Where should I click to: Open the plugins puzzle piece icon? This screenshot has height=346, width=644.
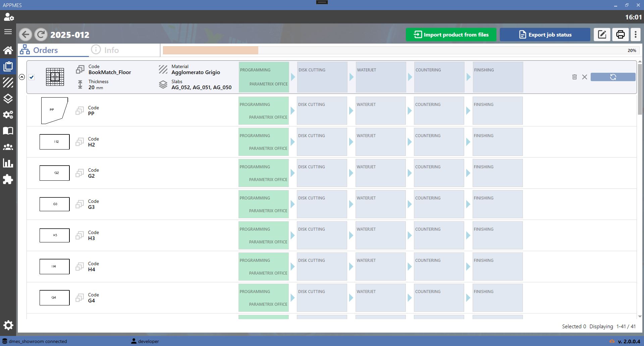(x=8, y=179)
